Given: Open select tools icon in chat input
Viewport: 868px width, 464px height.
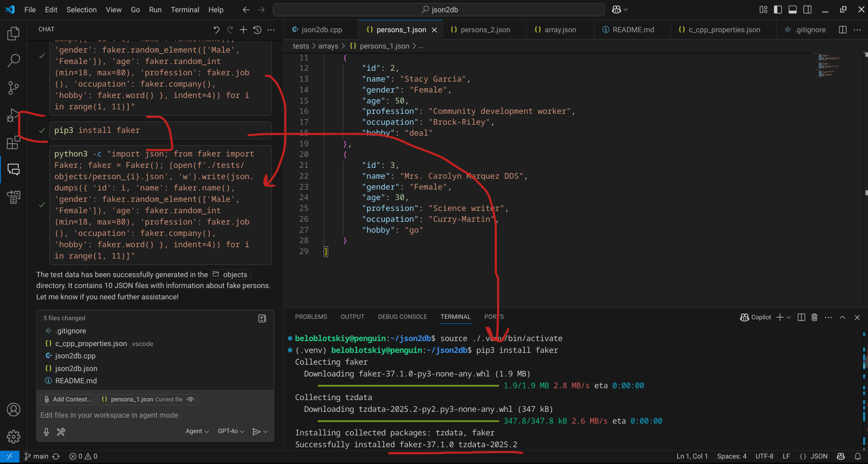Looking at the screenshot, I should 61,431.
